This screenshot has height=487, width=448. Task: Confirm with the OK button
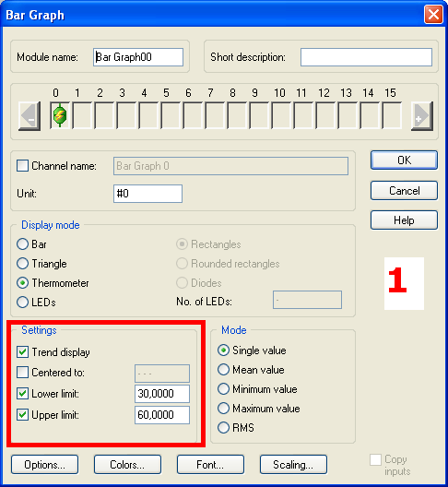point(405,160)
